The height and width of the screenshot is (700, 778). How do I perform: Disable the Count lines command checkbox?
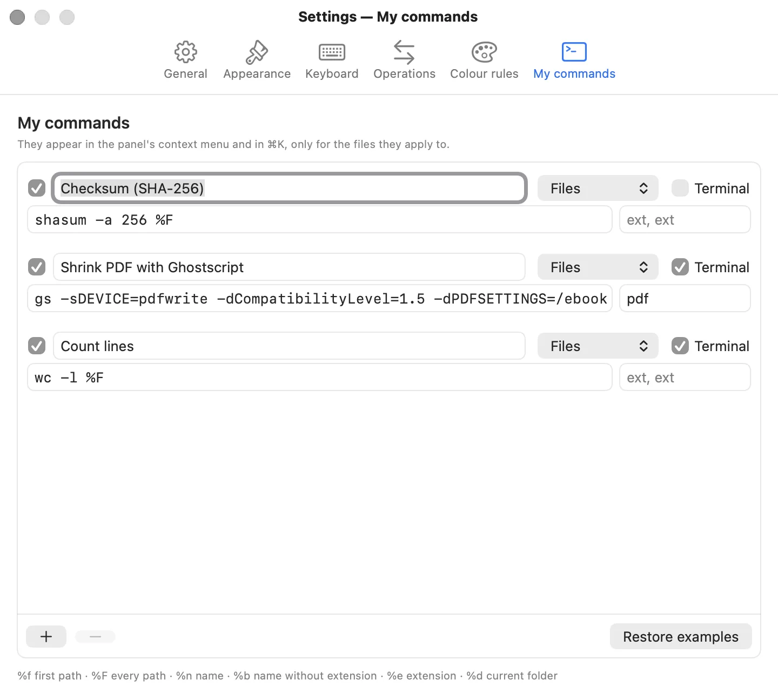[37, 346]
